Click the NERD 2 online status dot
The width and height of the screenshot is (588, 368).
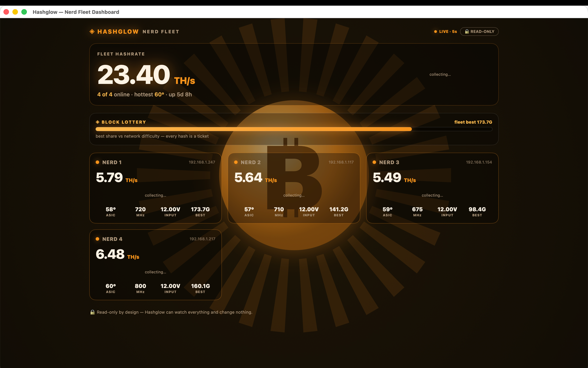[x=236, y=162]
